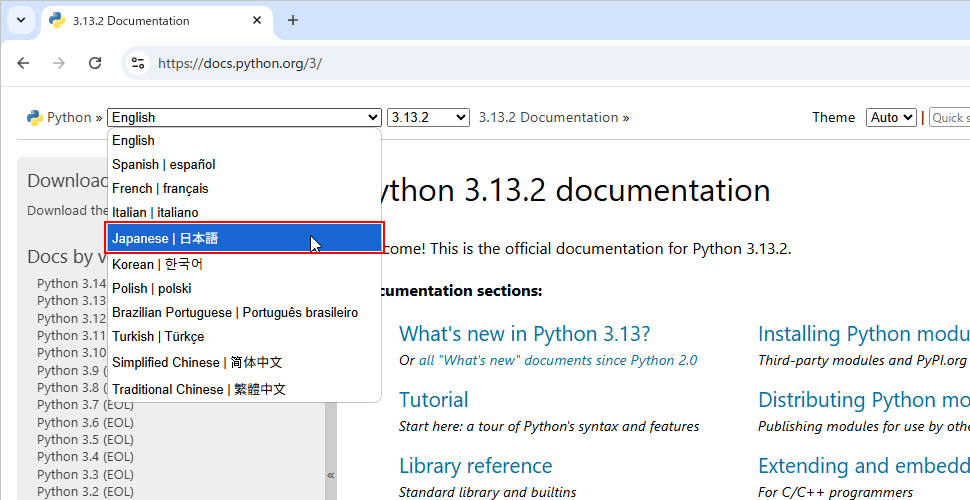Reload the page with the refresh icon
Viewport: 970px width, 500px height.
point(95,63)
